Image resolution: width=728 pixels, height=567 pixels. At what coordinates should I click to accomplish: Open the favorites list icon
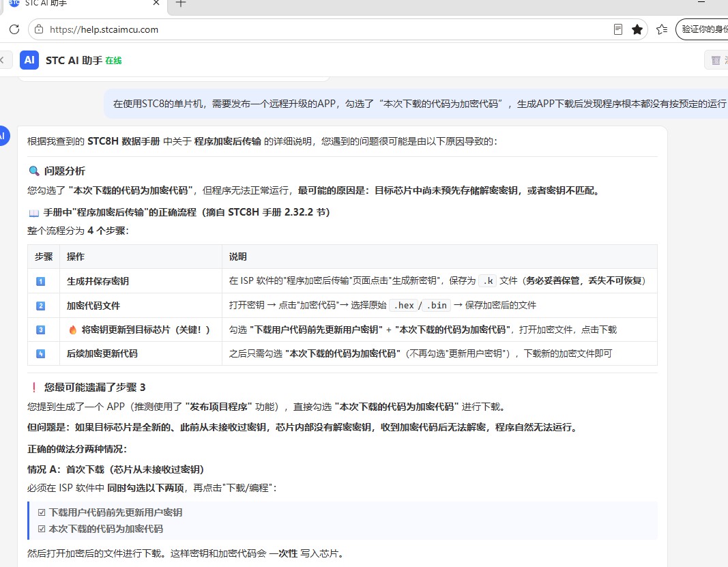click(662, 29)
